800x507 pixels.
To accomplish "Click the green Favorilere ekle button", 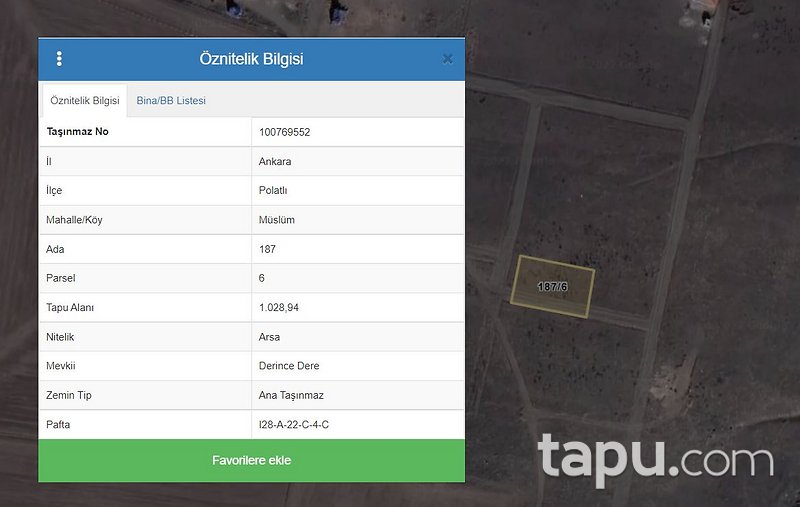I will tap(251, 461).
